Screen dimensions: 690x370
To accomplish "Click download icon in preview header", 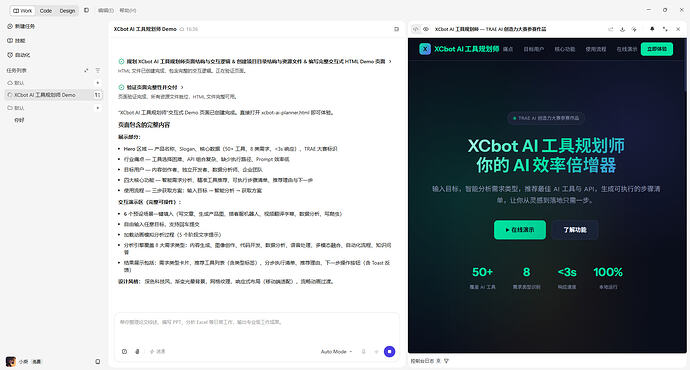I will tap(622, 29).
